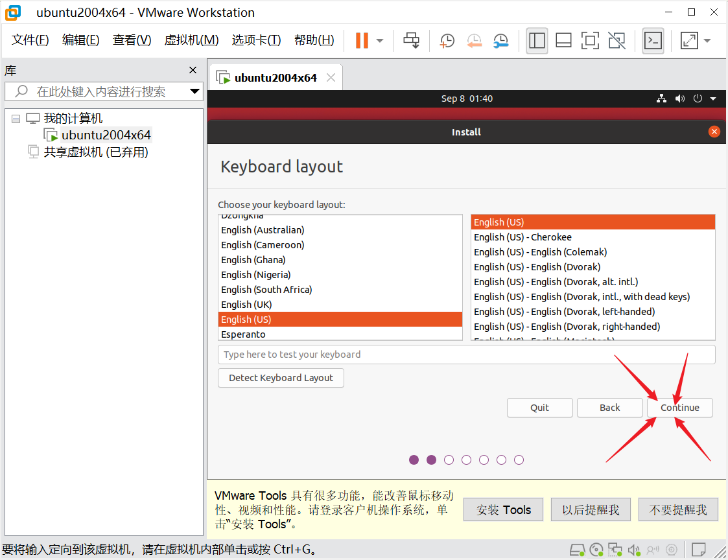The height and width of the screenshot is (560, 728).
Task: Close the Install window with red X
Action: coord(714,132)
